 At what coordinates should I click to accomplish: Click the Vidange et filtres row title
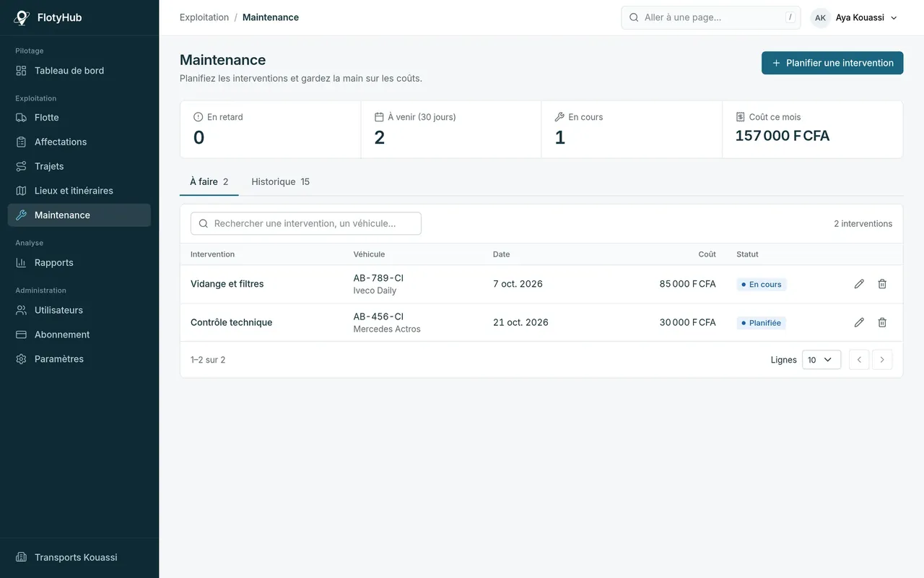click(x=227, y=284)
